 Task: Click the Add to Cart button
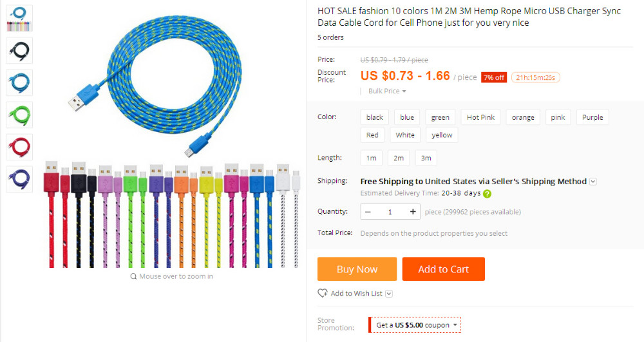tap(443, 269)
